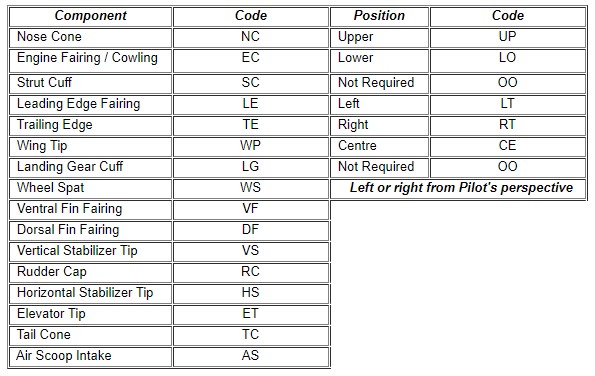The image size is (595, 376).
Task: Click the Wing Tip component cell
Action: click(90, 147)
